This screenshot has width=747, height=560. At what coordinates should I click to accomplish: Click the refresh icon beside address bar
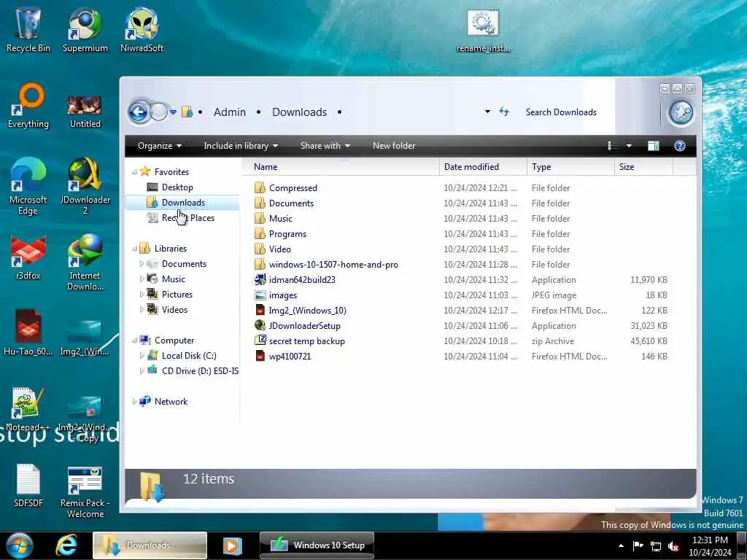(x=504, y=112)
